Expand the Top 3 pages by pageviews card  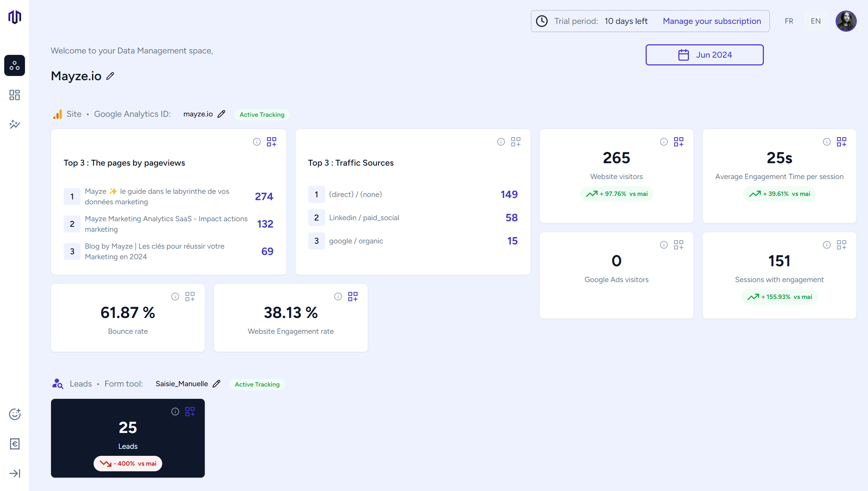[272, 142]
